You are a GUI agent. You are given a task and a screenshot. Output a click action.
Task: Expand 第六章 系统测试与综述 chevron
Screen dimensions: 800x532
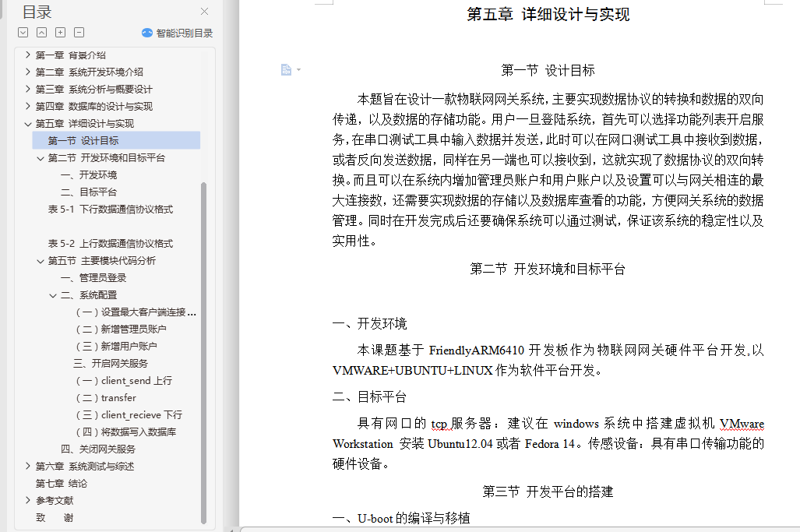click(x=27, y=466)
